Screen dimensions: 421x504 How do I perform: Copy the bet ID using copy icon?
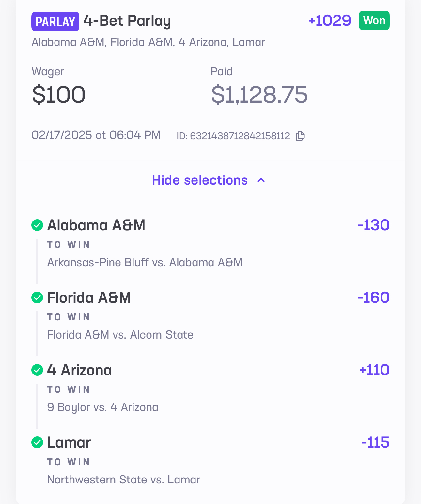coord(300,136)
